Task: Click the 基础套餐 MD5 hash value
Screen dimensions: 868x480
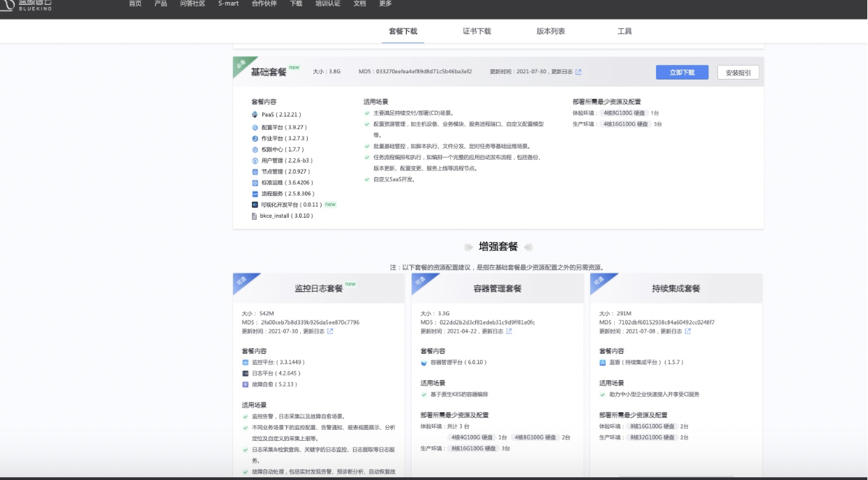Action: tap(424, 72)
